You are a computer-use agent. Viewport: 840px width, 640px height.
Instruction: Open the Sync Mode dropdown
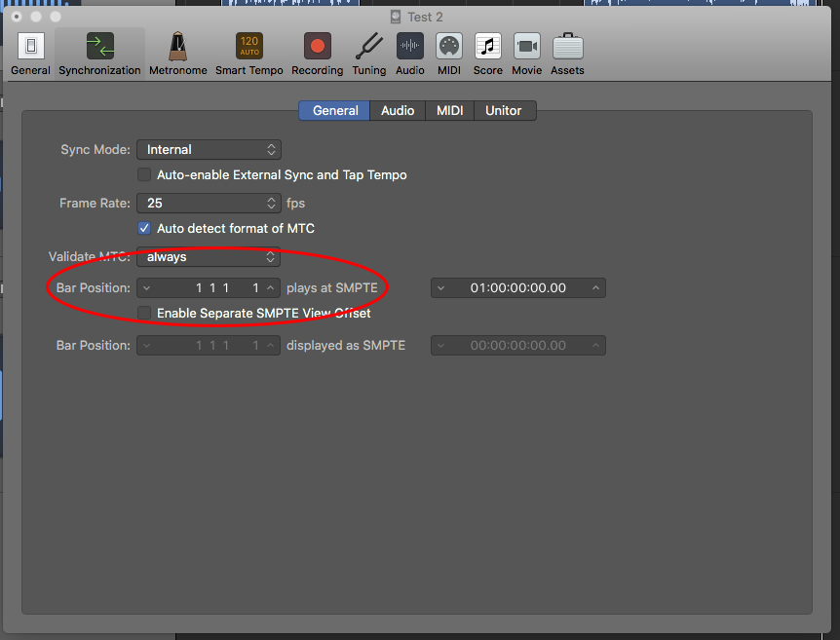click(x=209, y=150)
